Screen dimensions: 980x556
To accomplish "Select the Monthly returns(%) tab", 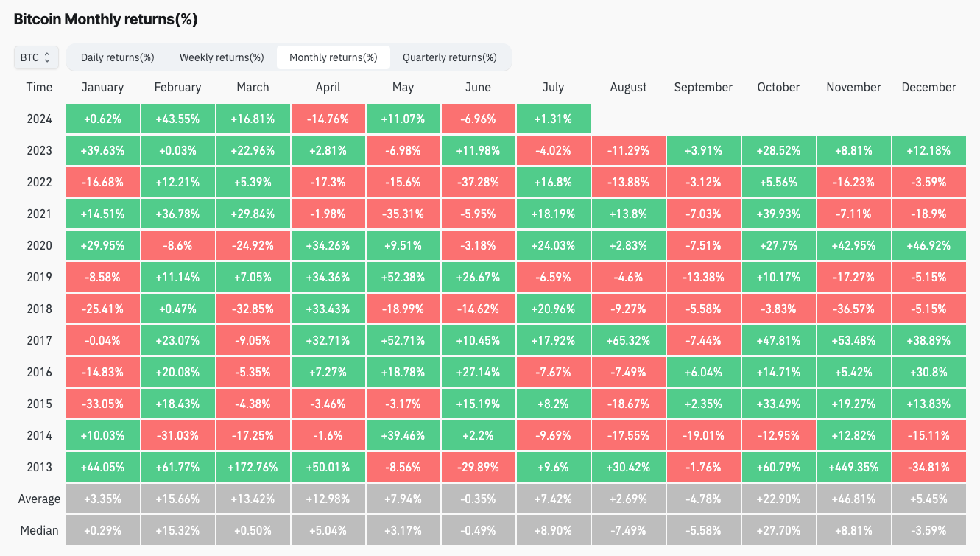I will pyautogui.click(x=333, y=57).
